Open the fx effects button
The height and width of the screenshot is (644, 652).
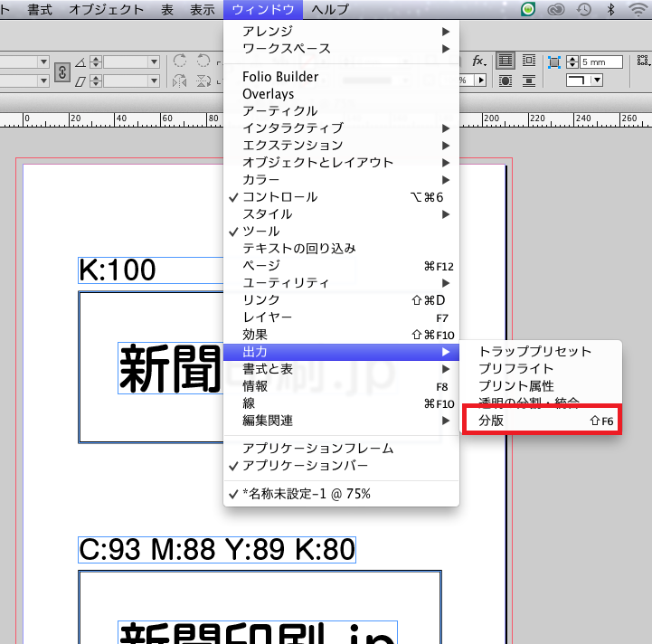coord(478,62)
